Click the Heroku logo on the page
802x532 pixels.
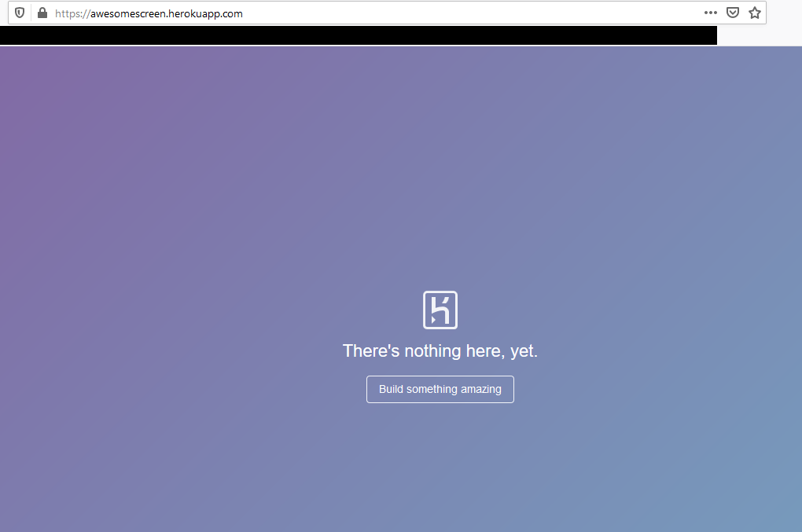(440, 310)
